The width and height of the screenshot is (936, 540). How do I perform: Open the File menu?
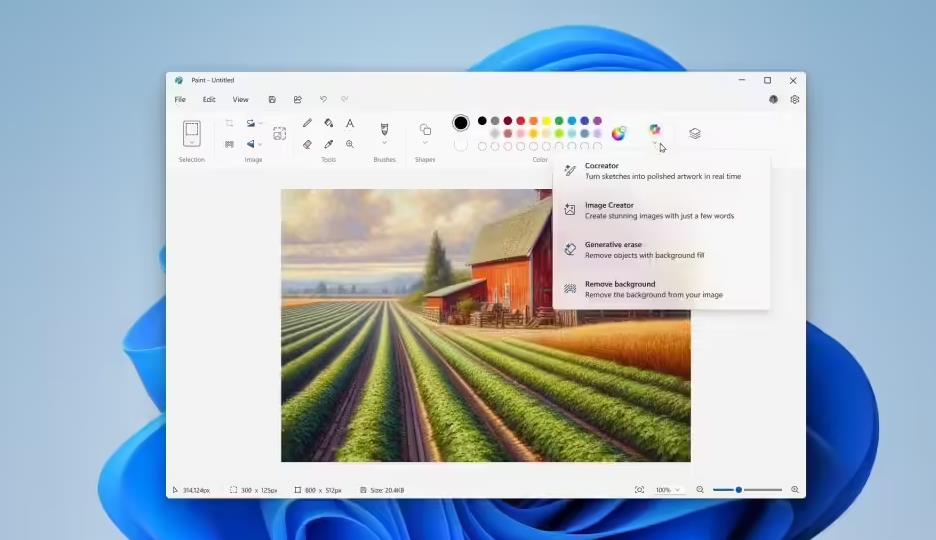click(180, 100)
